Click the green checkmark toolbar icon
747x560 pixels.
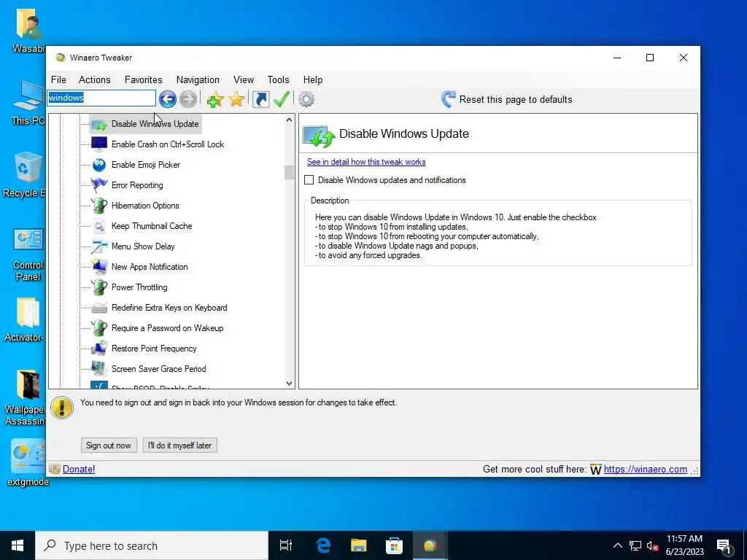pyautogui.click(x=282, y=99)
